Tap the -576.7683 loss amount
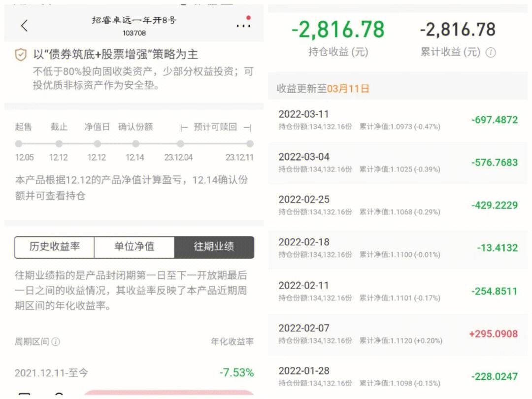 pyautogui.click(x=495, y=163)
